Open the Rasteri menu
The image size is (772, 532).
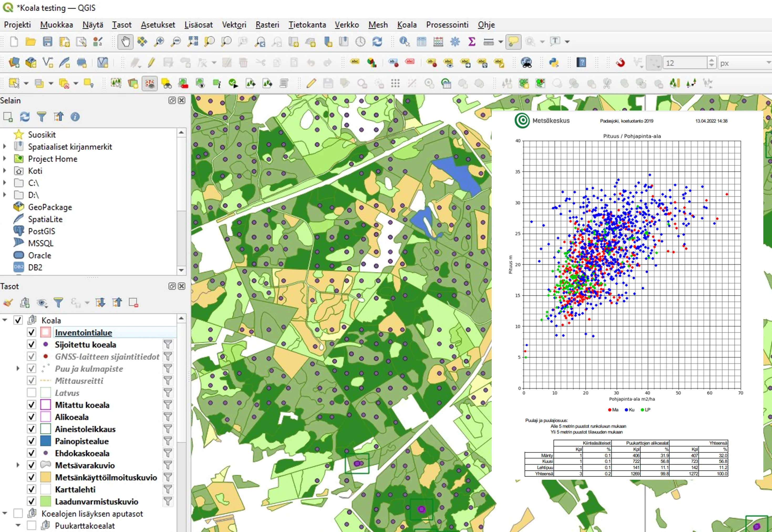[267, 25]
